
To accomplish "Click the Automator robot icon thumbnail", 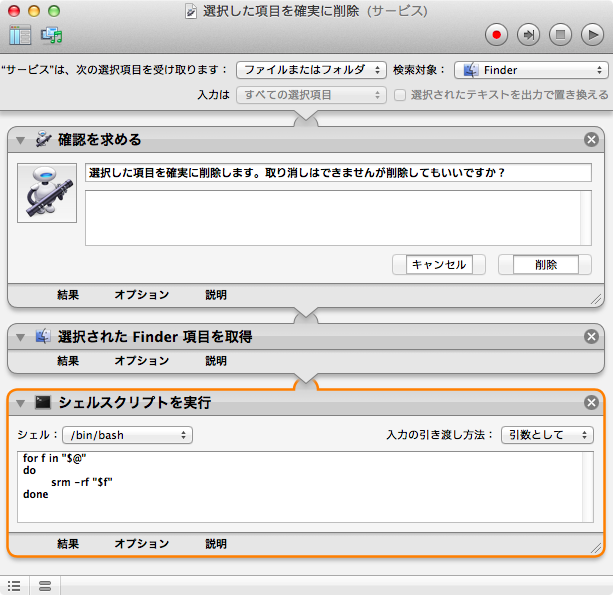I will (x=47, y=193).
